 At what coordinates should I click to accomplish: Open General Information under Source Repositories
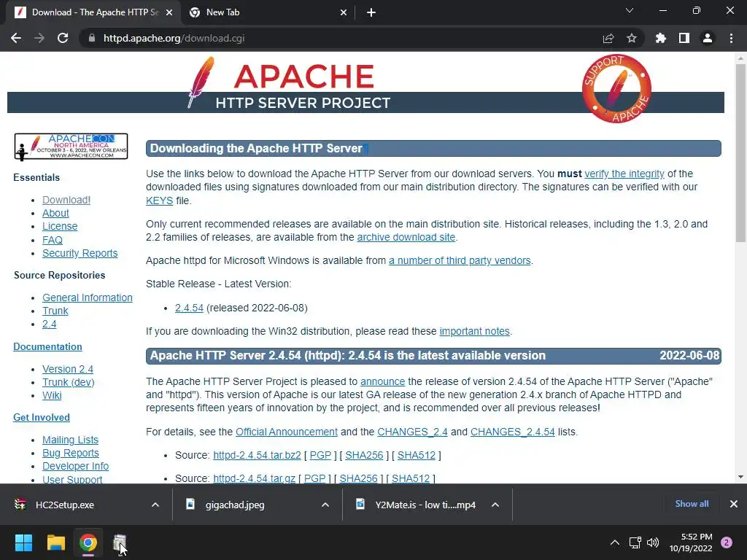click(x=88, y=297)
